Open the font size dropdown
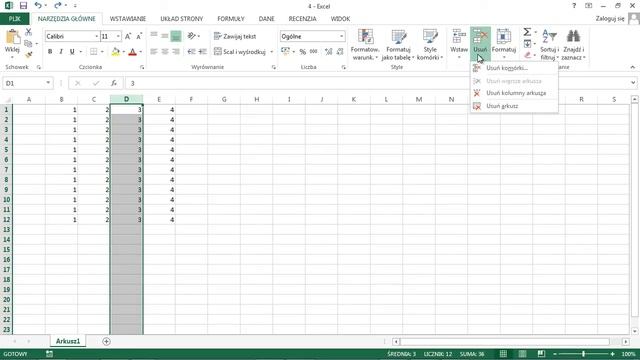This screenshot has width=640, height=360. pos(118,36)
